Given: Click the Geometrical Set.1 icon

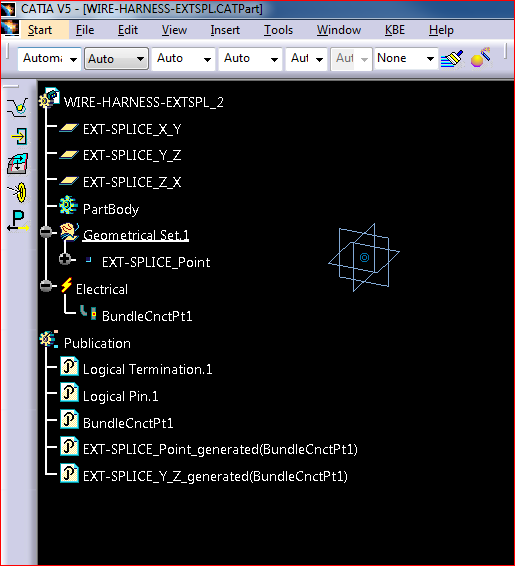Looking at the screenshot, I should pyautogui.click(x=69, y=232).
